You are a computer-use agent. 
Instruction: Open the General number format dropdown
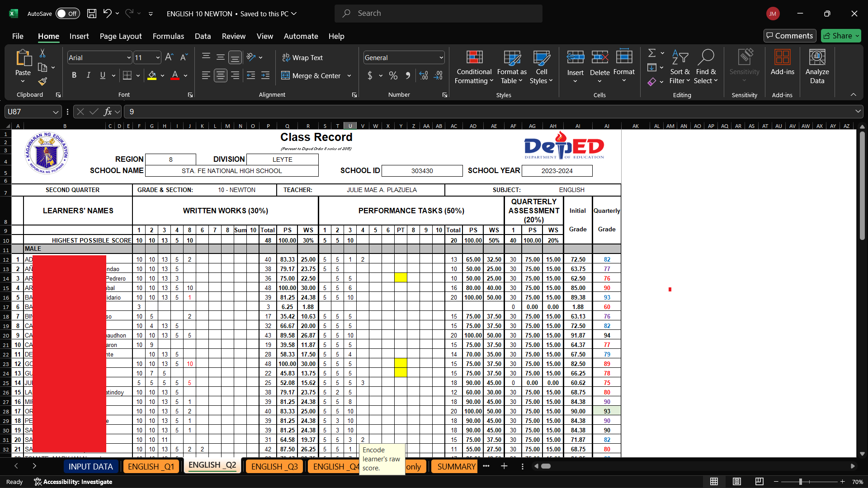point(441,57)
